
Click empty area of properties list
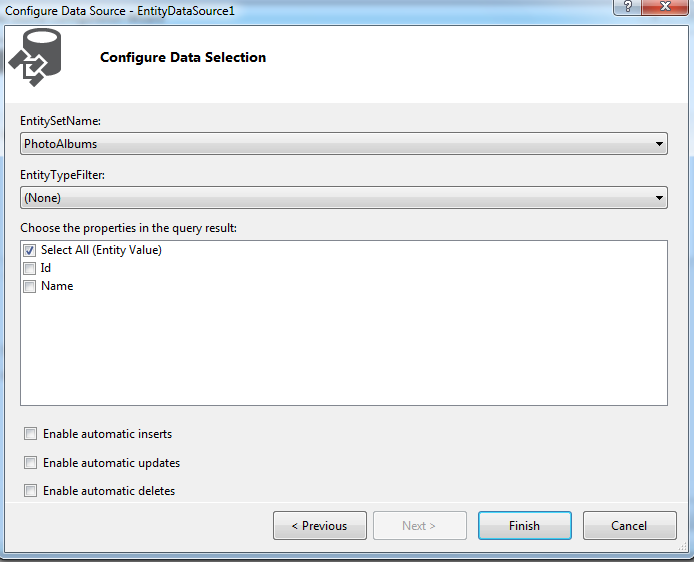[x=344, y=350]
